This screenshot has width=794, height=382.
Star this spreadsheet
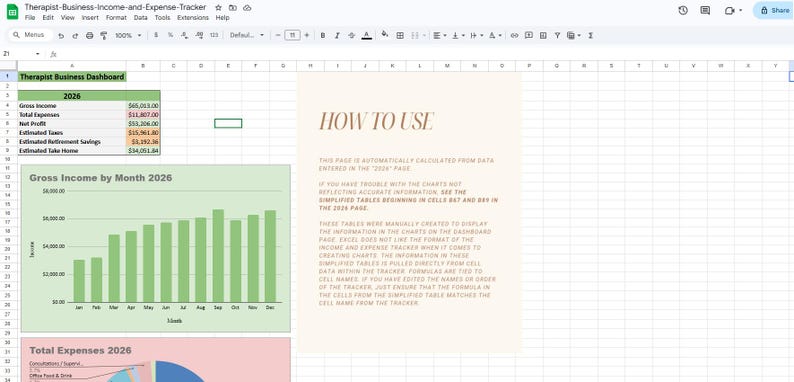pos(218,8)
